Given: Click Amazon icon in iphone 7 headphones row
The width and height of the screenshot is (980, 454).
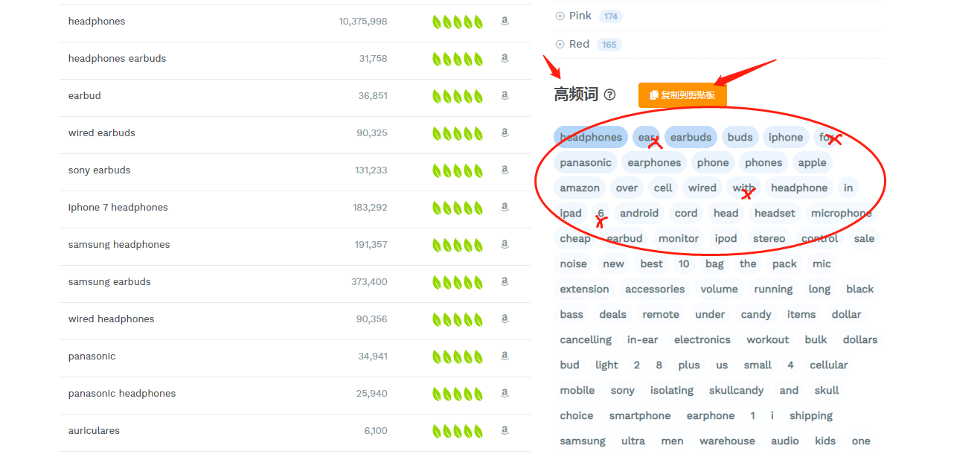Looking at the screenshot, I should pyautogui.click(x=505, y=208).
